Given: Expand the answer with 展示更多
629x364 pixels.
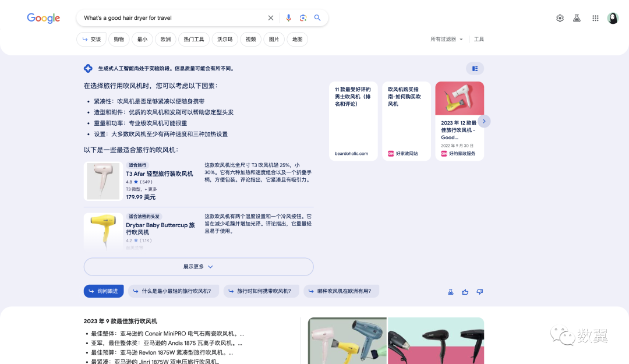Looking at the screenshot, I should click(199, 267).
